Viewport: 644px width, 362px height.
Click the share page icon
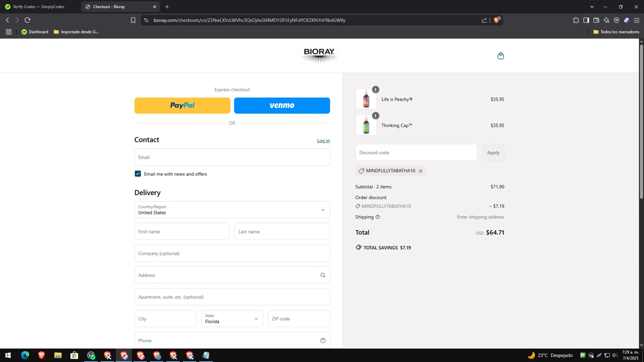(x=484, y=20)
